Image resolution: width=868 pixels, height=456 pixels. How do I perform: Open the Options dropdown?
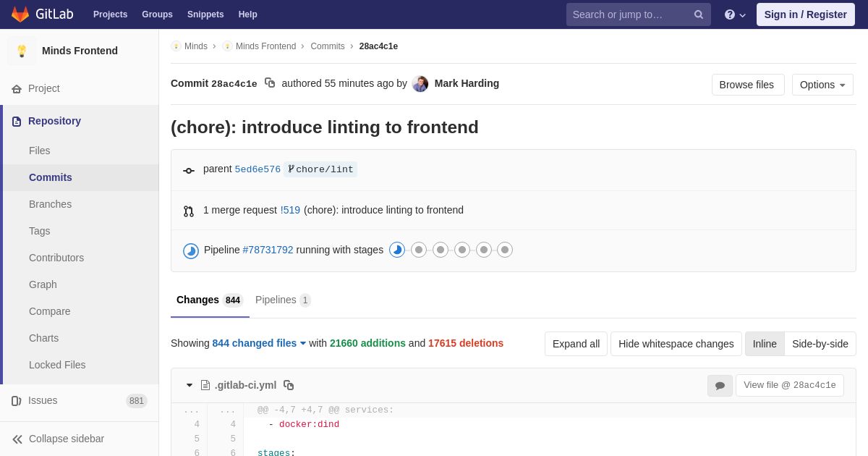[822, 85]
